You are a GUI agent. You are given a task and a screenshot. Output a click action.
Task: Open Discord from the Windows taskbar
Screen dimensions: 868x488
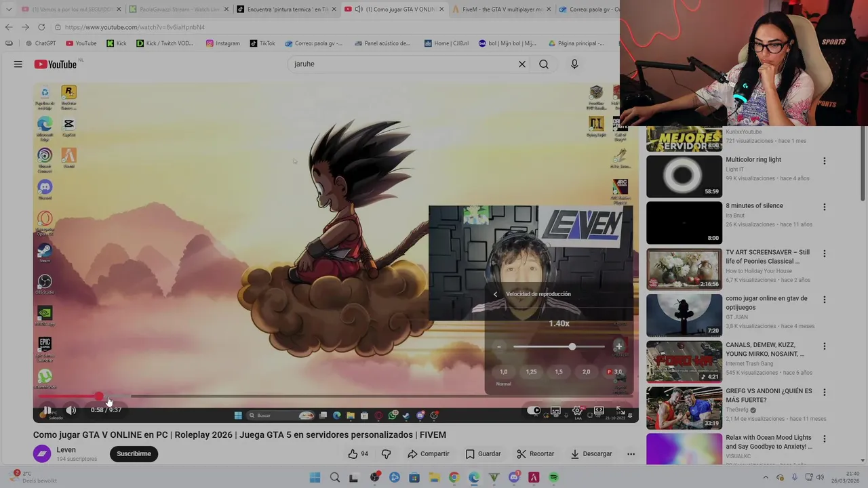[x=513, y=478]
